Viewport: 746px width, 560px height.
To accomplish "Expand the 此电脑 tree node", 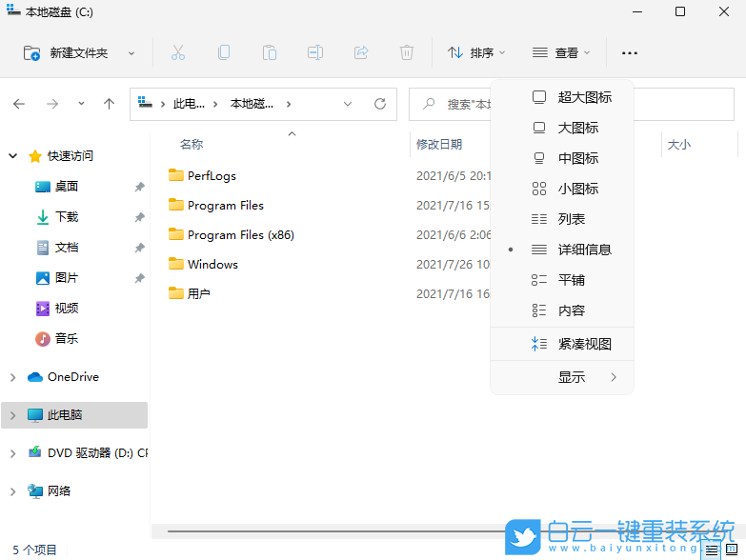I will (13, 415).
